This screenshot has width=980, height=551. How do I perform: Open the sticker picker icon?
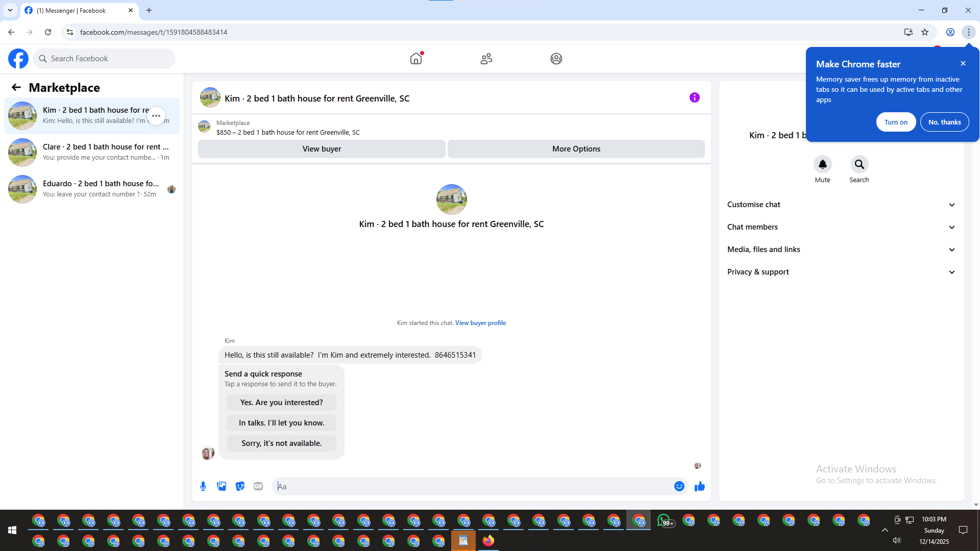tap(240, 486)
